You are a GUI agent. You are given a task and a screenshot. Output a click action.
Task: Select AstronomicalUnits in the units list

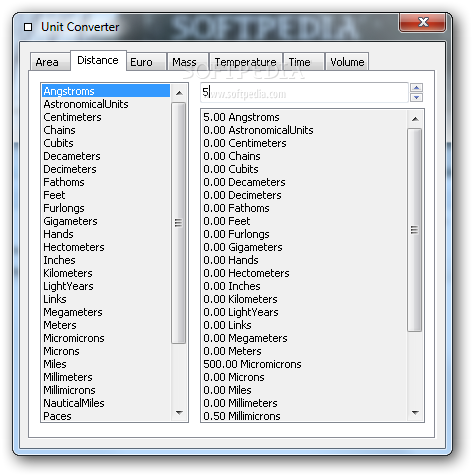tap(106, 104)
